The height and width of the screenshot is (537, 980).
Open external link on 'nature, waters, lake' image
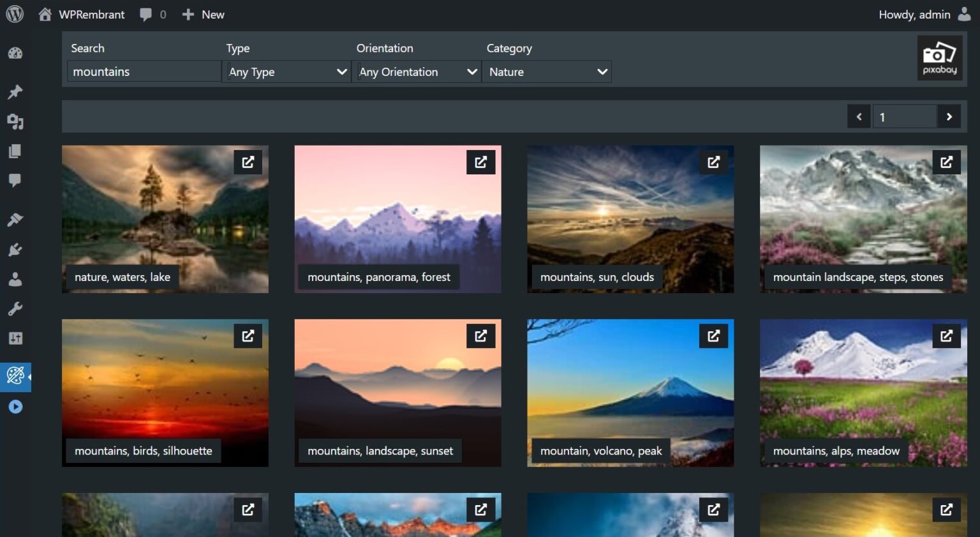pyautogui.click(x=248, y=162)
